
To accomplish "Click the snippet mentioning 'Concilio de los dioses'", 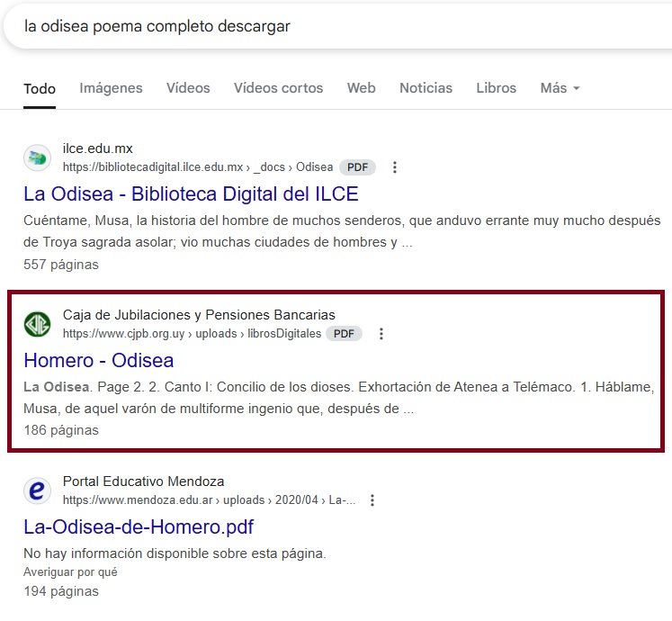I will [338, 398].
